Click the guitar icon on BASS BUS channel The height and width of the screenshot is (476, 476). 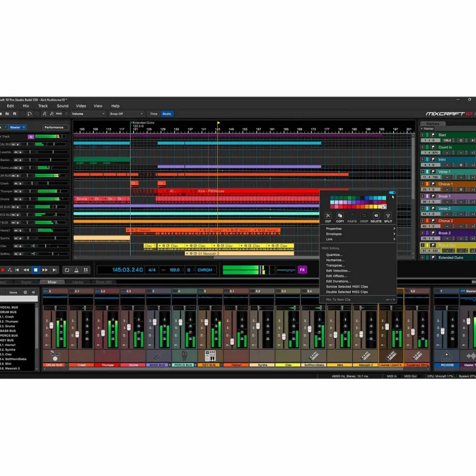pyautogui.click(x=158, y=356)
